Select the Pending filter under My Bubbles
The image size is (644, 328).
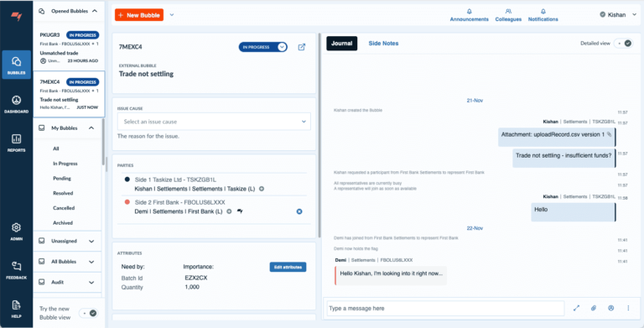[x=62, y=179]
